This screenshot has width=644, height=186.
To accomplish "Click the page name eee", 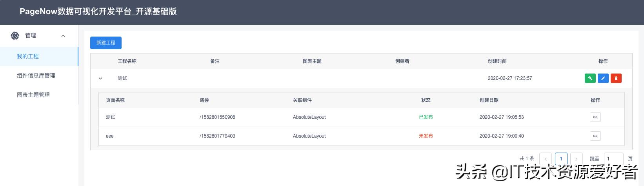I will pyautogui.click(x=110, y=136).
